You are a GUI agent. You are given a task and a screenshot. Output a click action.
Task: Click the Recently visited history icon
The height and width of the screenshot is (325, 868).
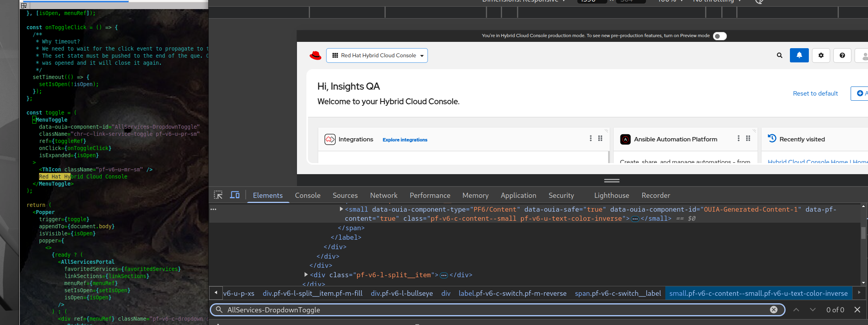pyautogui.click(x=772, y=138)
